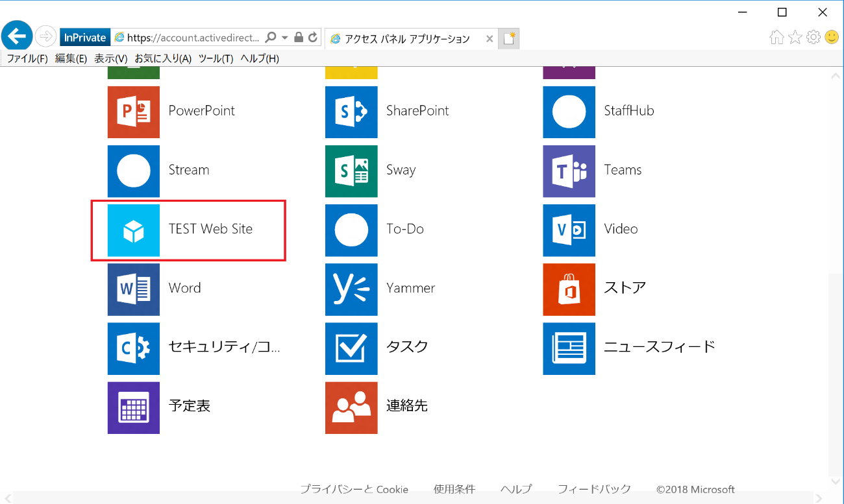The width and height of the screenshot is (844, 504).
Task: Open the ストア store bag icon
Action: (569, 289)
